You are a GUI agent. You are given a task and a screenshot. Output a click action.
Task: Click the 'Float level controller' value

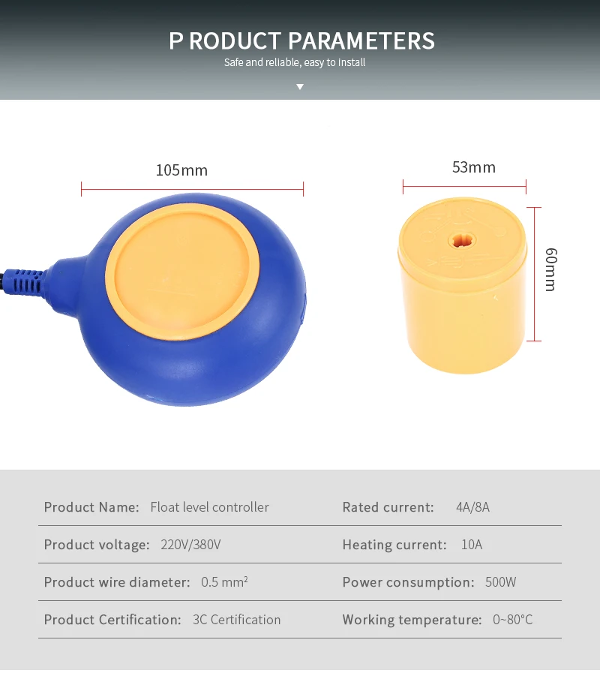(x=209, y=507)
